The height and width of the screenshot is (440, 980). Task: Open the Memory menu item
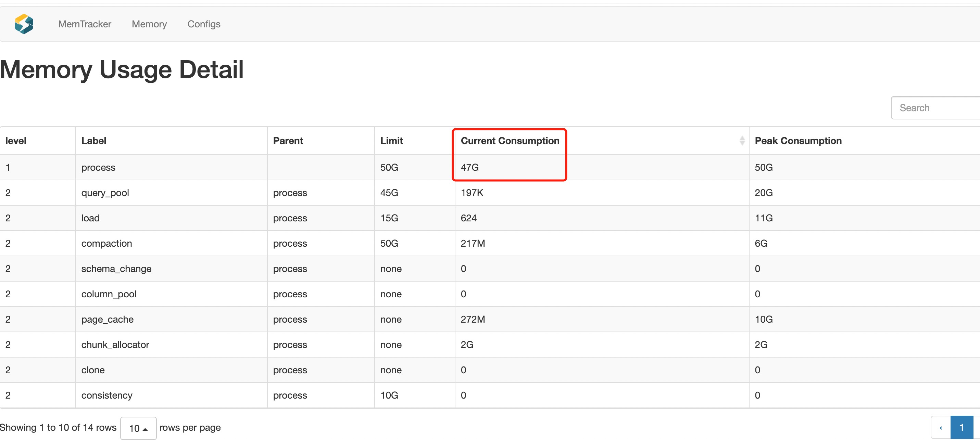coord(149,24)
